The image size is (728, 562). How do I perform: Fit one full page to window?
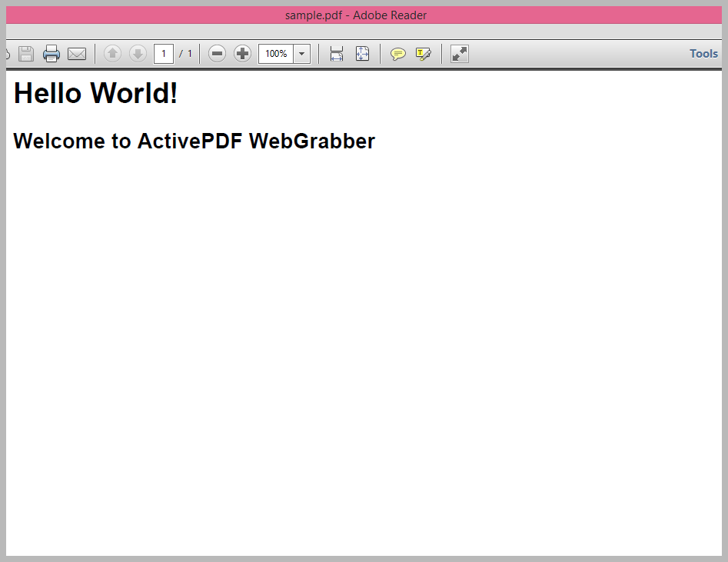coord(363,54)
